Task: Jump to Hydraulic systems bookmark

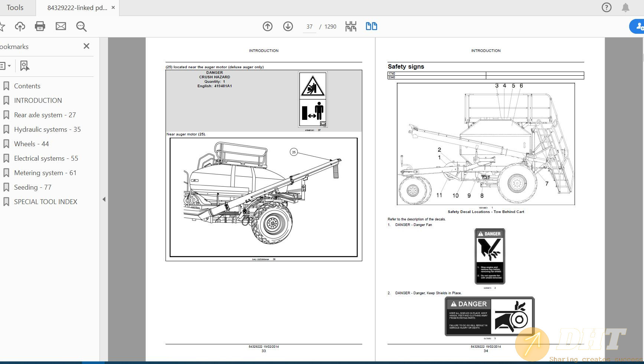Action: pyautogui.click(x=47, y=129)
